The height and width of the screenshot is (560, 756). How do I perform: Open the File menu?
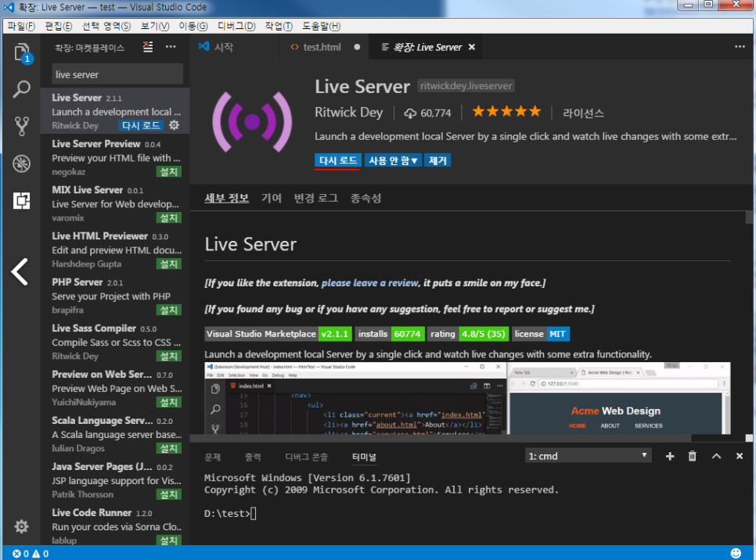[21, 26]
